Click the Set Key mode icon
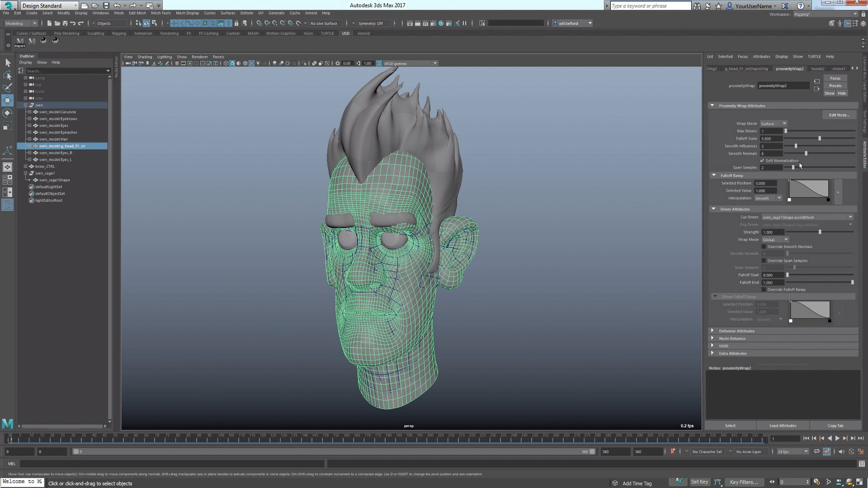The height and width of the screenshot is (488, 868). pyautogui.click(x=679, y=481)
